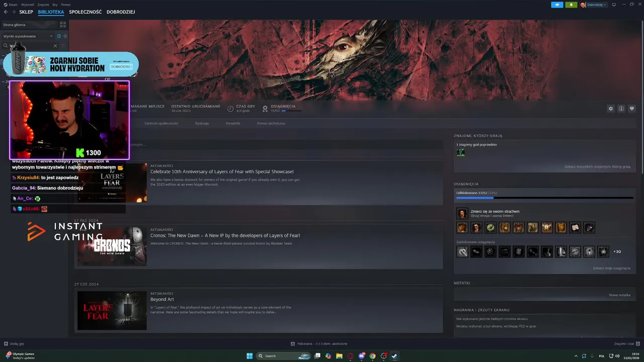The image size is (644, 362).
Task: Open the 'Dyskusje' game tab
Action: pyautogui.click(x=202, y=123)
